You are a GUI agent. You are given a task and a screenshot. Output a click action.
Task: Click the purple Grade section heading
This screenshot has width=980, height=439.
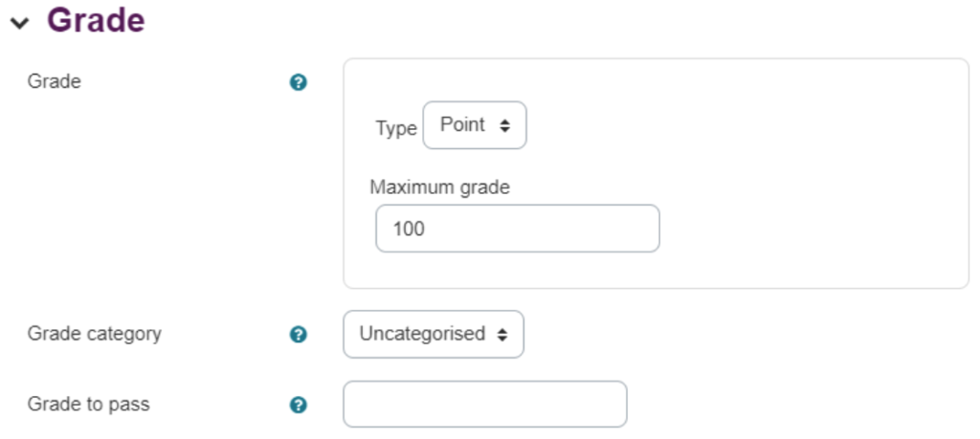tap(96, 19)
